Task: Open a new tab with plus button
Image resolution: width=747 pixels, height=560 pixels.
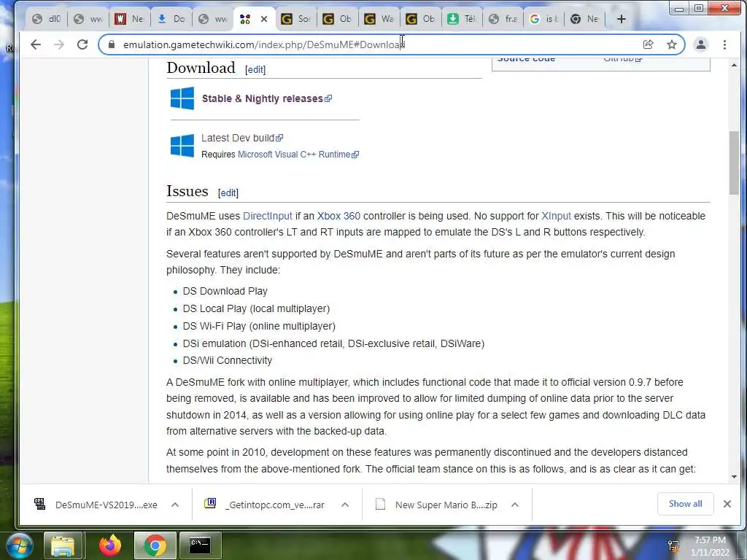Action: pyautogui.click(x=622, y=19)
